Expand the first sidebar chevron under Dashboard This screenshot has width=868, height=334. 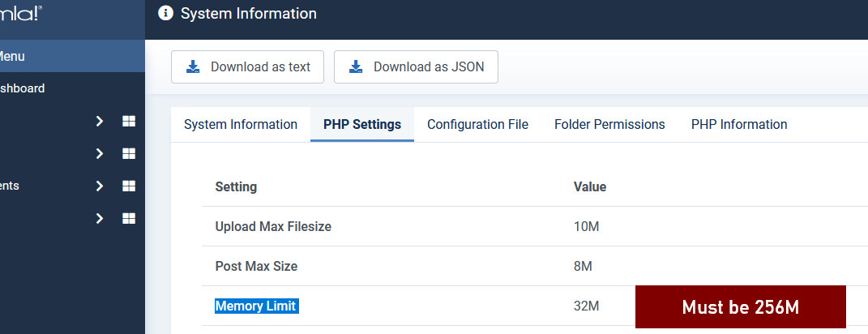pyautogui.click(x=100, y=121)
